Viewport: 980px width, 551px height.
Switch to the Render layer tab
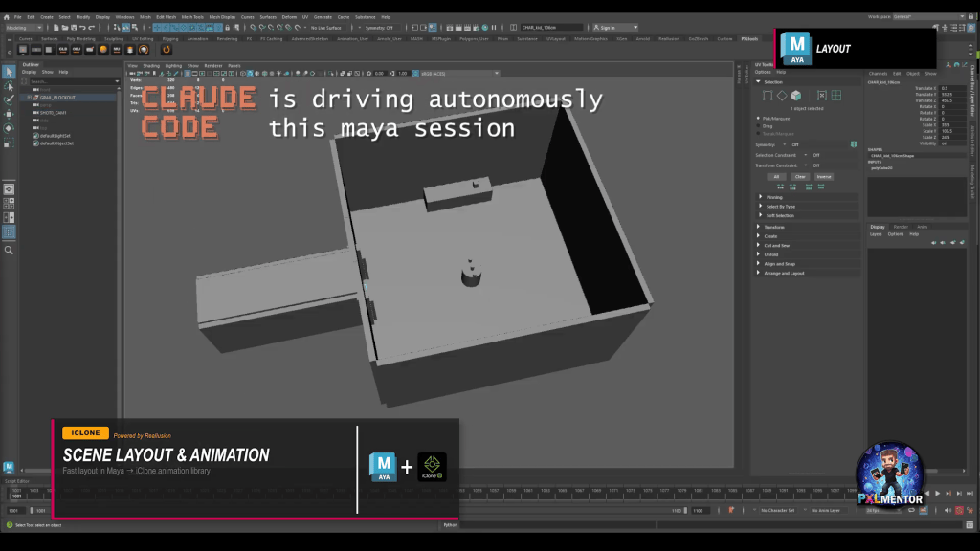pos(901,227)
